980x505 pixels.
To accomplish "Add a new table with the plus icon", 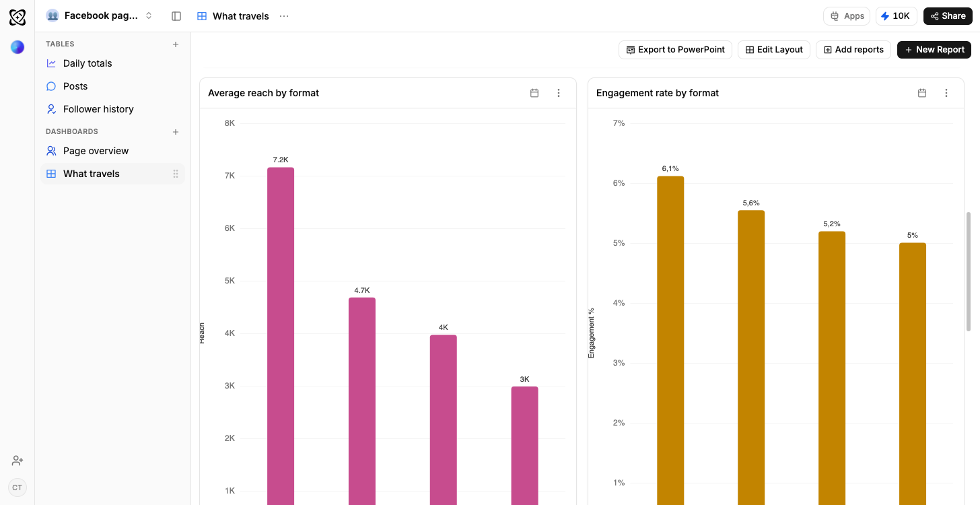I will point(176,44).
